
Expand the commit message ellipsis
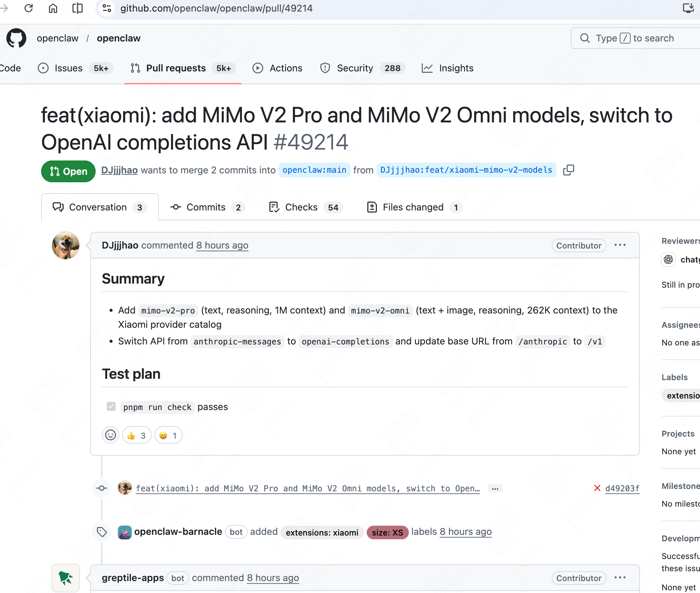click(495, 489)
